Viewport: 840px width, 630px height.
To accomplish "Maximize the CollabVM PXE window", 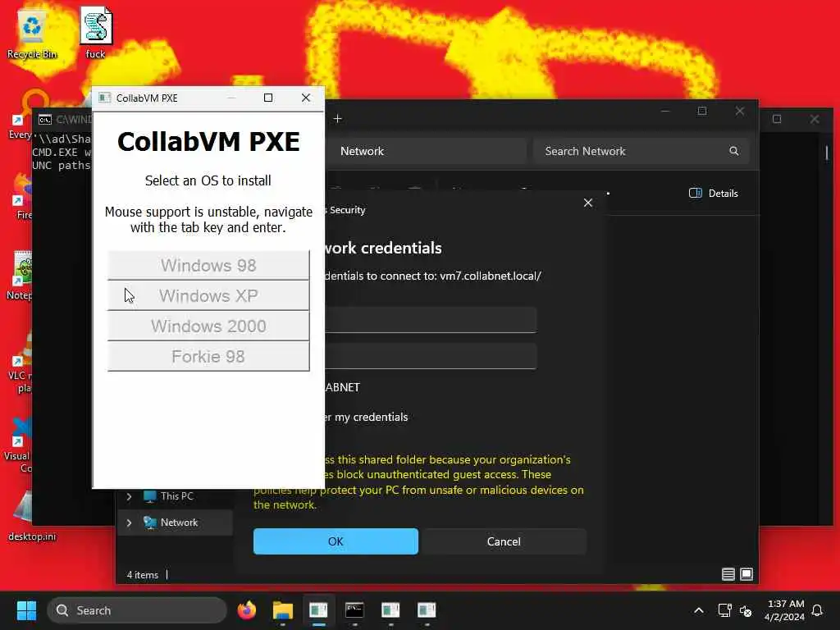I will [268, 98].
